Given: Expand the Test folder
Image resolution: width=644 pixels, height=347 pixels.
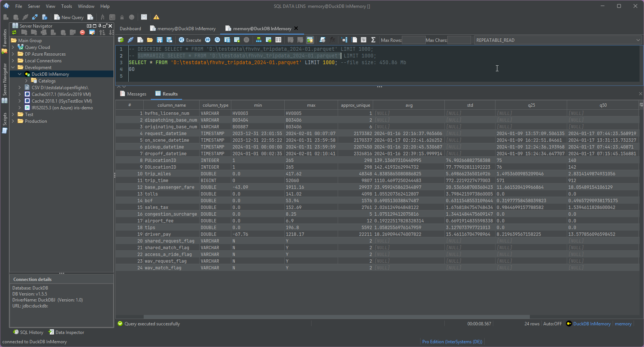Looking at the screenshot, I should (x=13, y=115).
